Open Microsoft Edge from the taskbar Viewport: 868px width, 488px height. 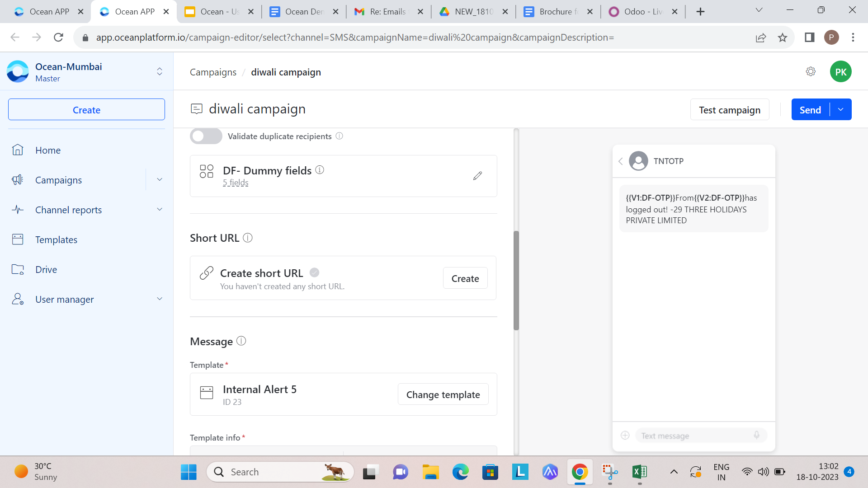461,472
